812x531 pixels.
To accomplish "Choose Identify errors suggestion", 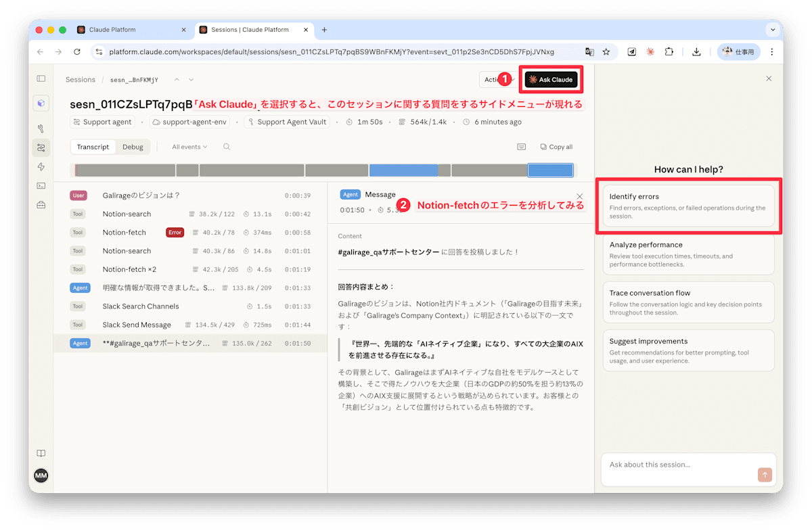I will 689,206.
